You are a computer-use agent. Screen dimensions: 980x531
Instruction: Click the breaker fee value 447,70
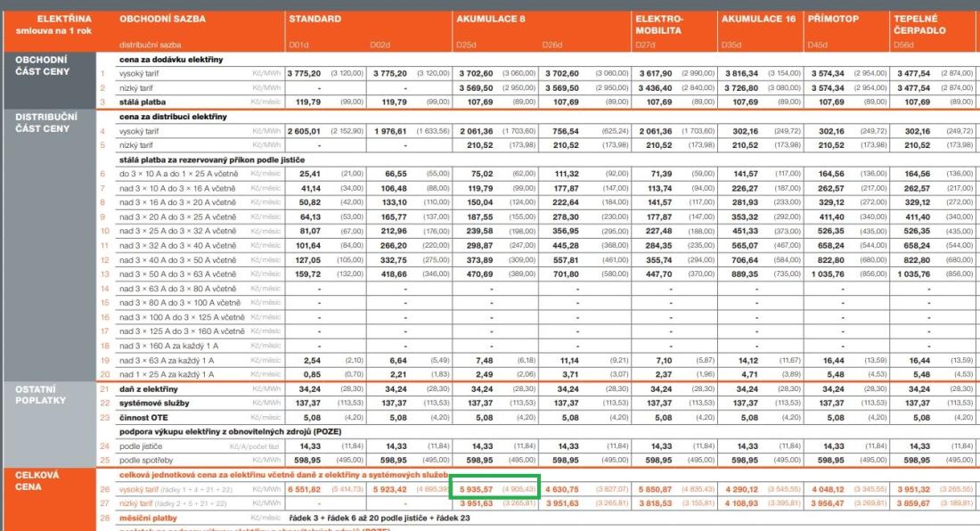click(658, 274)
